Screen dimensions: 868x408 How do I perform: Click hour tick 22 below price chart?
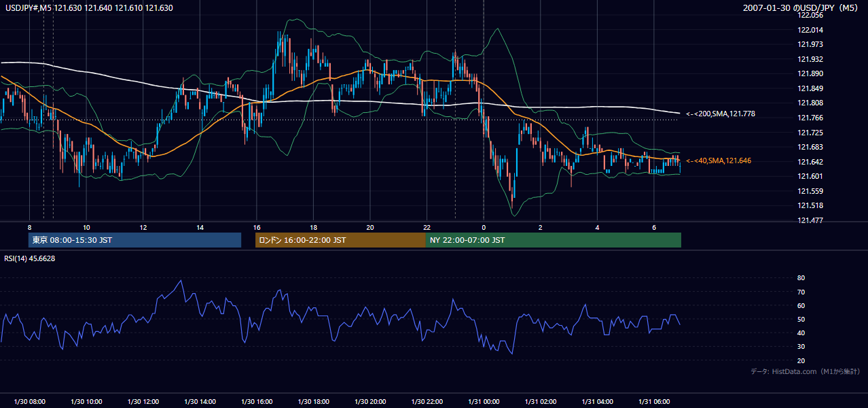point(427,227)
